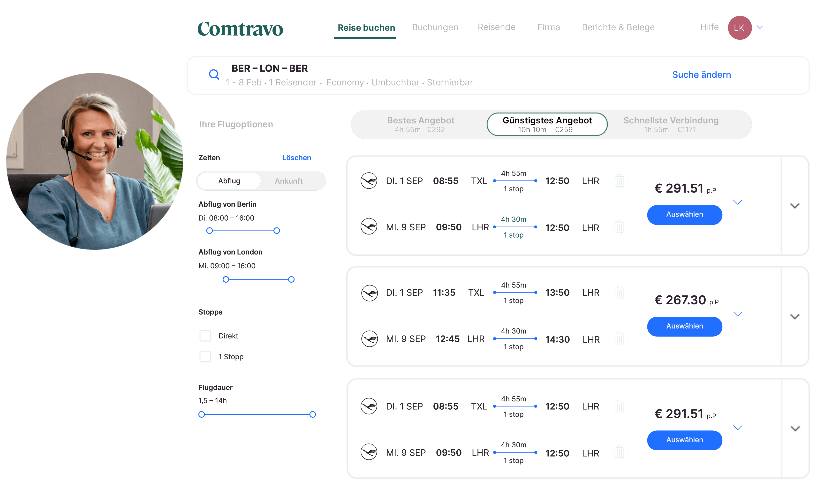Expand third flight card with the side chevron
The height and width of the screenshot is (504, 832).
tap(795, 429)
